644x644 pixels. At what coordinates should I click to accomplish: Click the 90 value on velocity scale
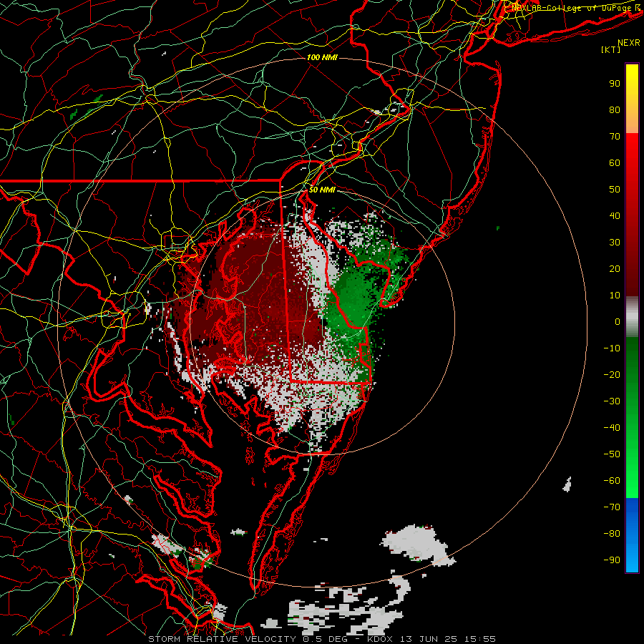(615, 84)
